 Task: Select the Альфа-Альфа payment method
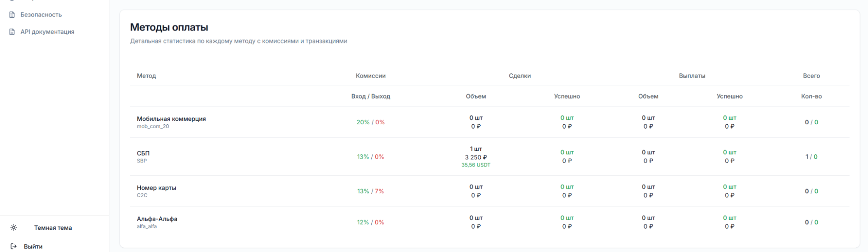[x=157, y=219]
